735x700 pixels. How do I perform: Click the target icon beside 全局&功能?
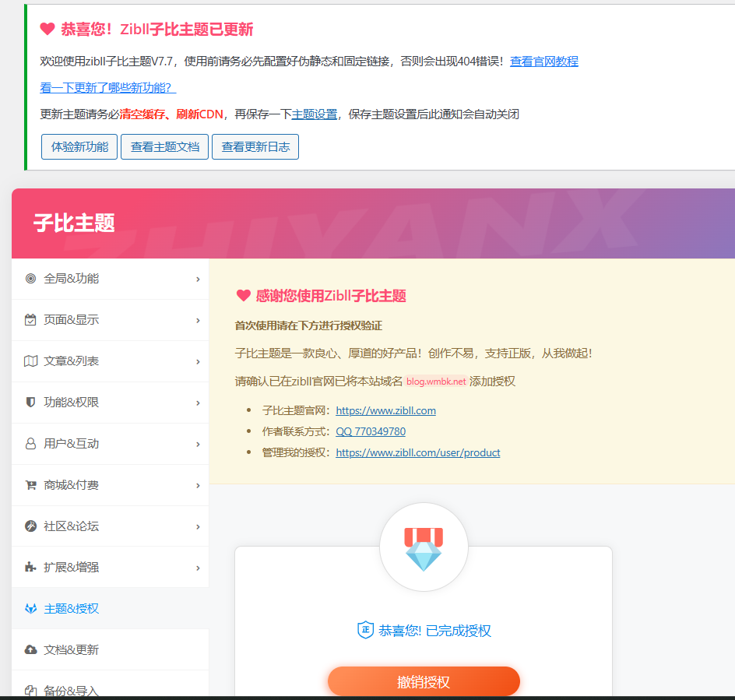click(x=30, y=279)
